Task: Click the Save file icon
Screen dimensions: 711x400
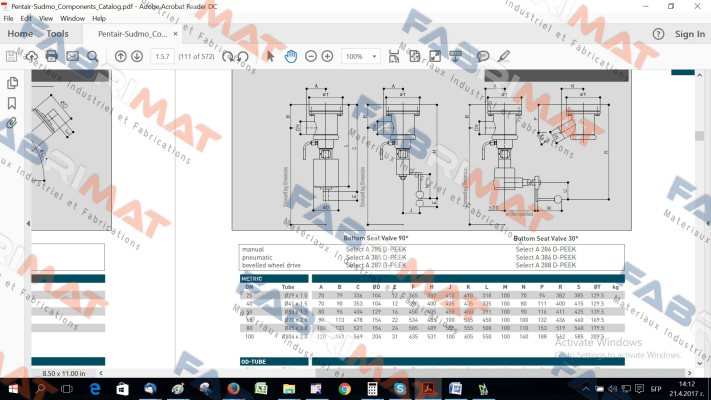Action: pyautogui.click(x=11, y=56)
